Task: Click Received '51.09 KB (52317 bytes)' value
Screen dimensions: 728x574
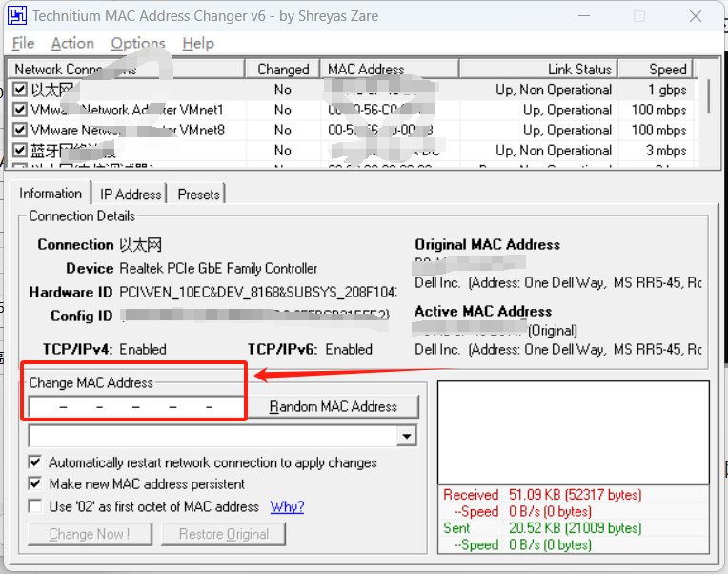Action: [x=576, y=495]
